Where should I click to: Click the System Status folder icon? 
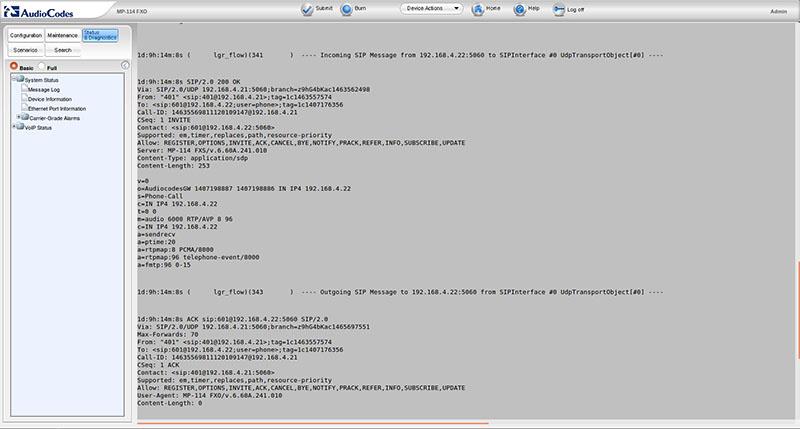(x=20, y=79)
